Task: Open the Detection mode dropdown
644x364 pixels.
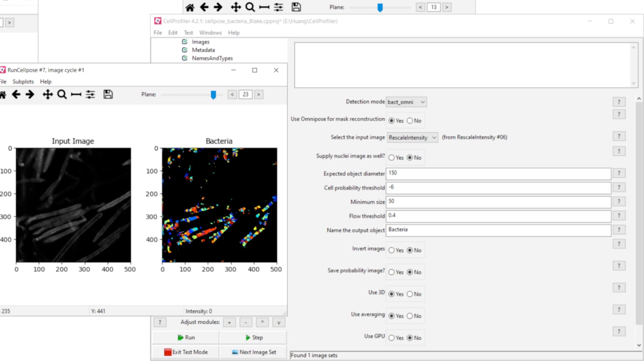Action: 406,102
